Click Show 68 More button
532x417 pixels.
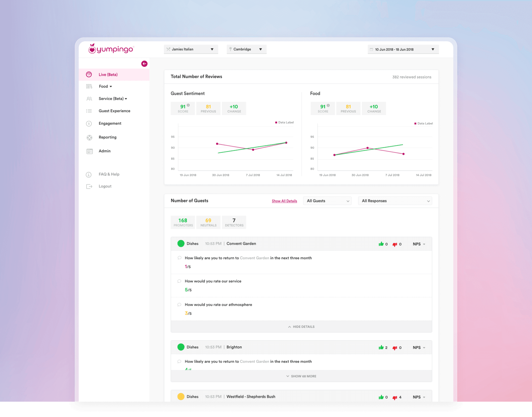(x=301, y=376)
